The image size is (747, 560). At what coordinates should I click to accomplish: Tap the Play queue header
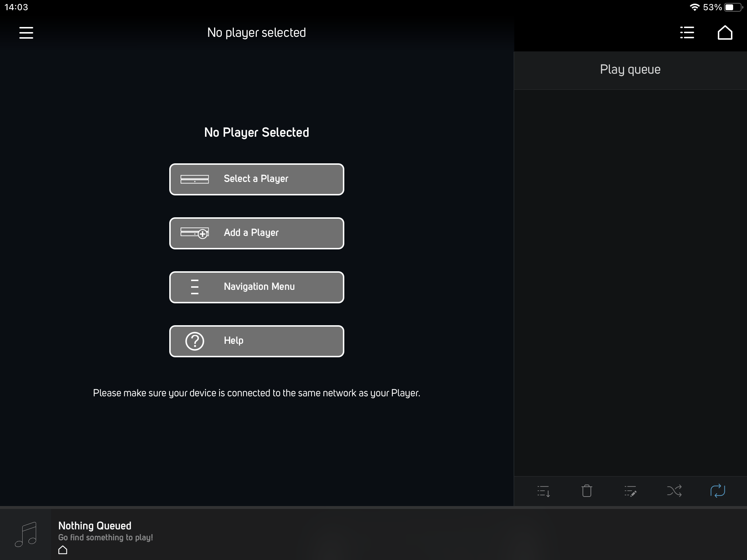[630, 70]
